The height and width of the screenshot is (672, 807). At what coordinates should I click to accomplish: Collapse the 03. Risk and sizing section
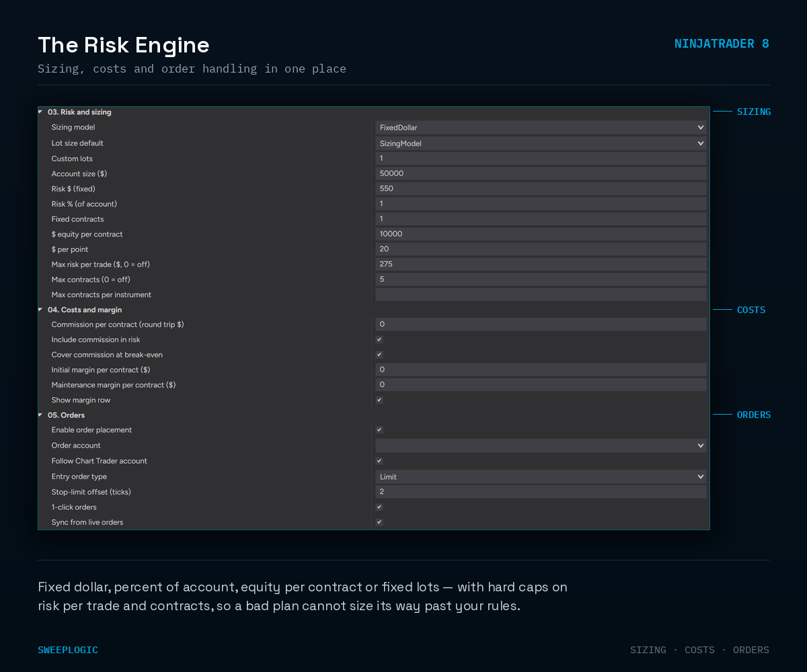(40, 112)
